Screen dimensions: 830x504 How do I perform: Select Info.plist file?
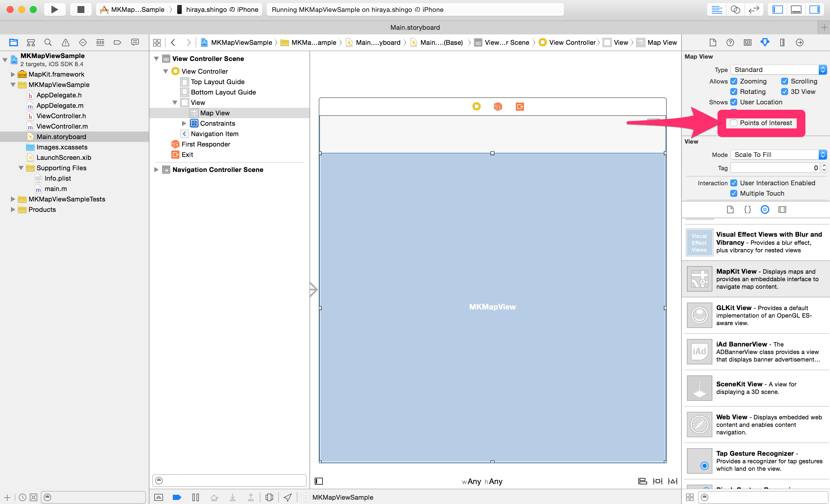tap(58, 178)
